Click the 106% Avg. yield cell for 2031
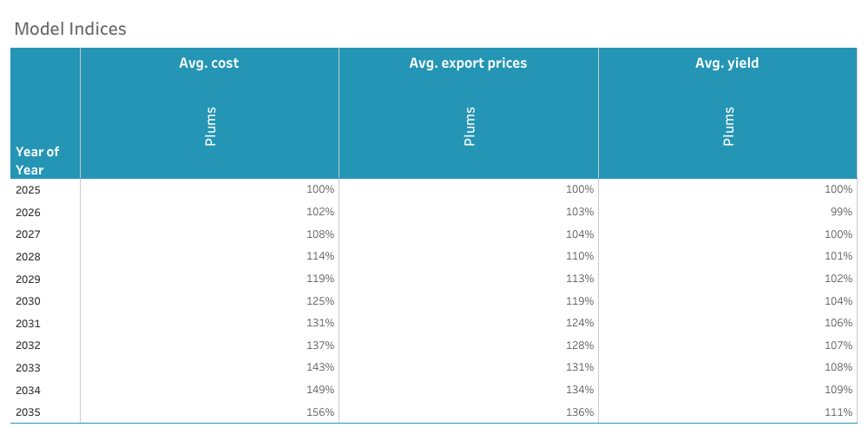868x434 pixels. (x=839, y=324)
